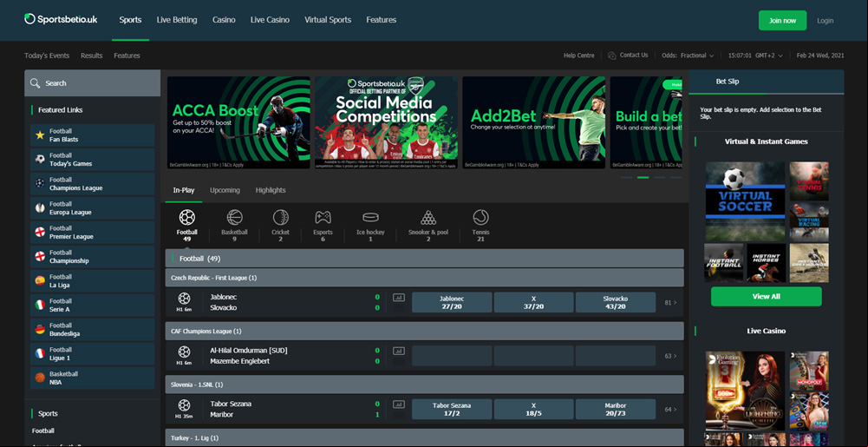Select the In-Play tab
Screen dimensions: 868x447
coord(184,190)
